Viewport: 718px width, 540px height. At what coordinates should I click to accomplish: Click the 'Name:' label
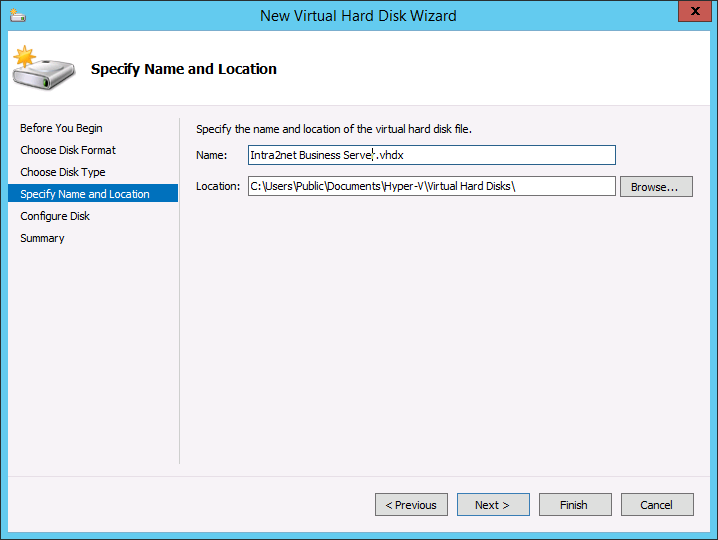tap(212, 155)
